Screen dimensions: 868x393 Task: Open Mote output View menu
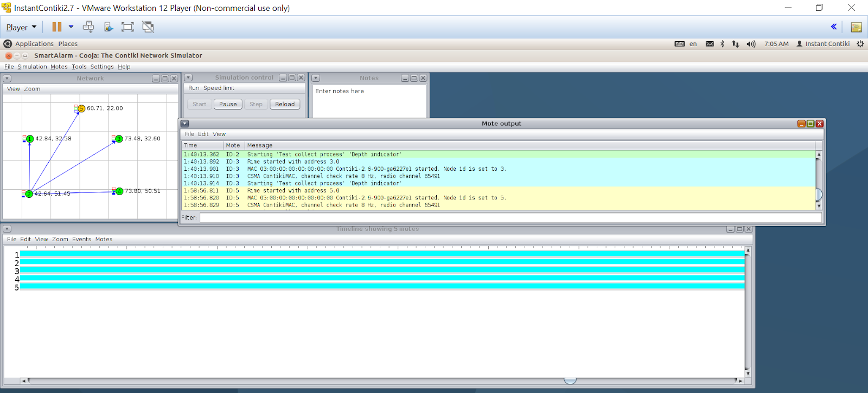click(x=219, y=134)
